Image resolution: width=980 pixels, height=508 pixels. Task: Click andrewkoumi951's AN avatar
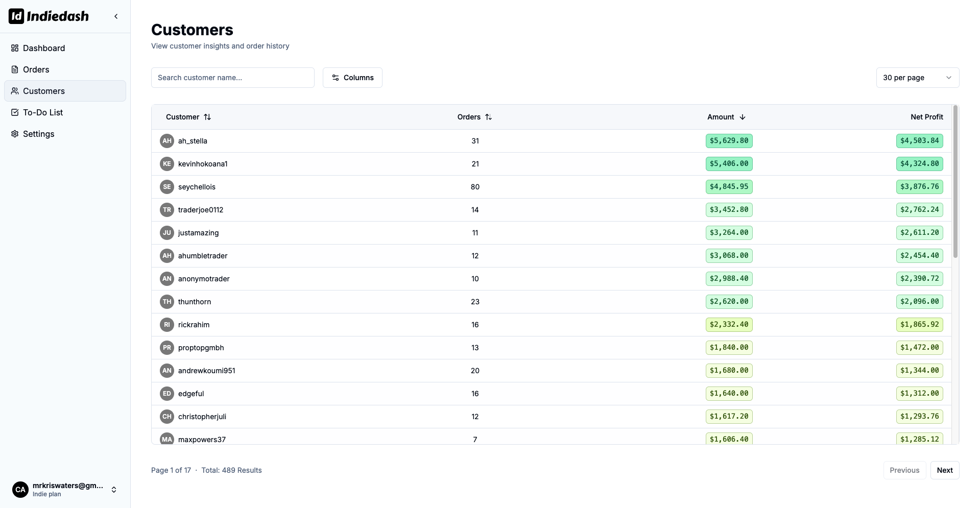167,371
